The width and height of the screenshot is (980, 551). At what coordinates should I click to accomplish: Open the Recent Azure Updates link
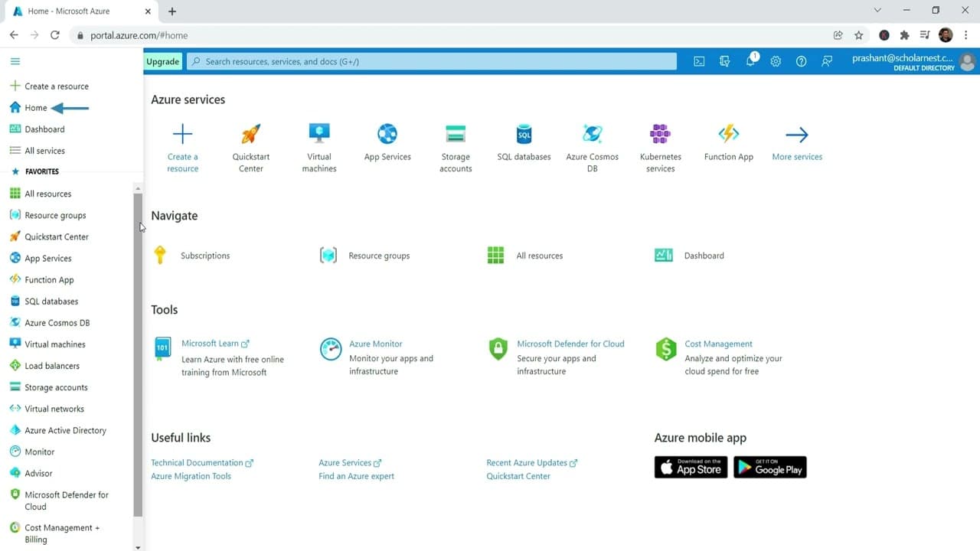click(532, 463)
